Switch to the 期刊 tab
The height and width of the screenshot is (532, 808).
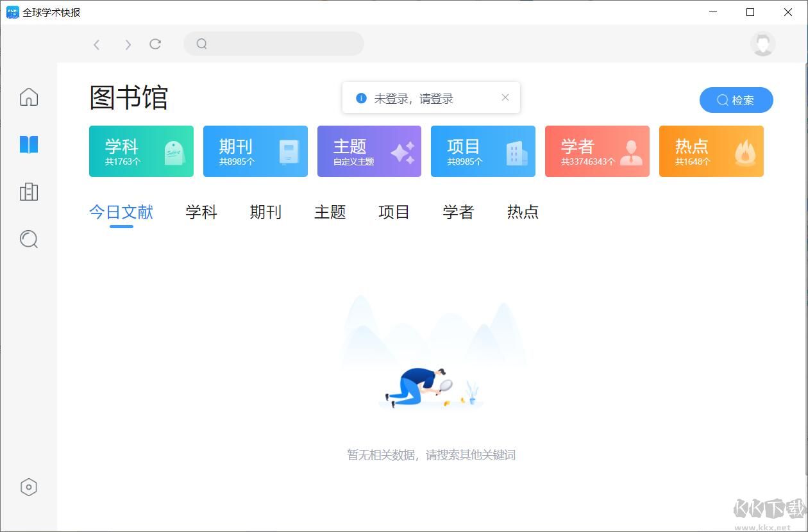click(x=265, y=212)
